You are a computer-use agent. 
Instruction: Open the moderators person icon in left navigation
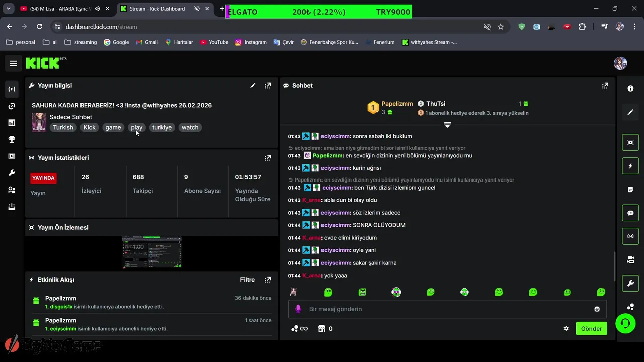(12, 190)
